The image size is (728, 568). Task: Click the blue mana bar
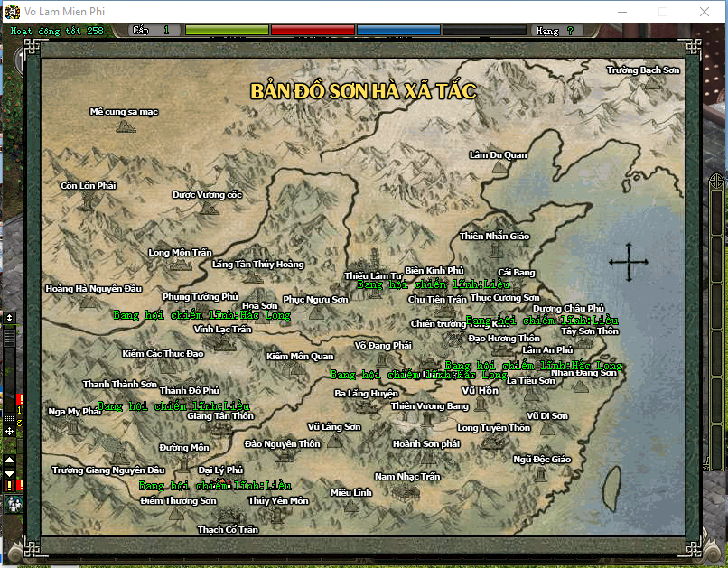tap(397, 31)
